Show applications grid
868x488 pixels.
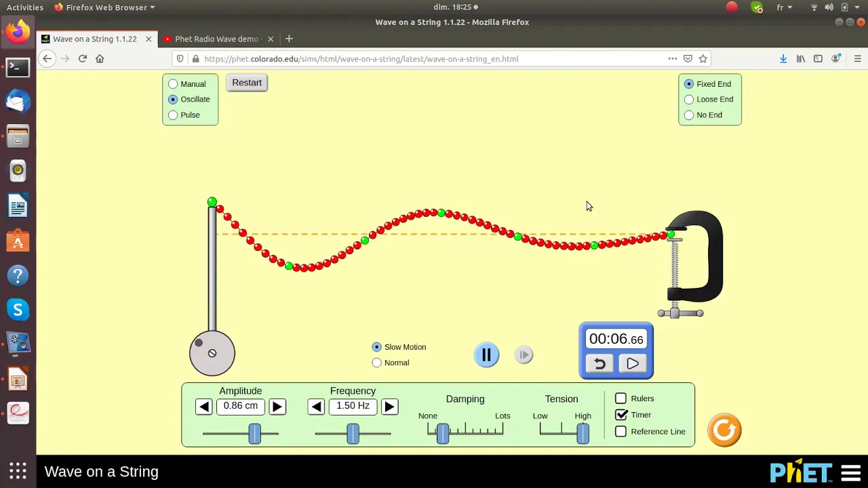click(x=18, y=471)
